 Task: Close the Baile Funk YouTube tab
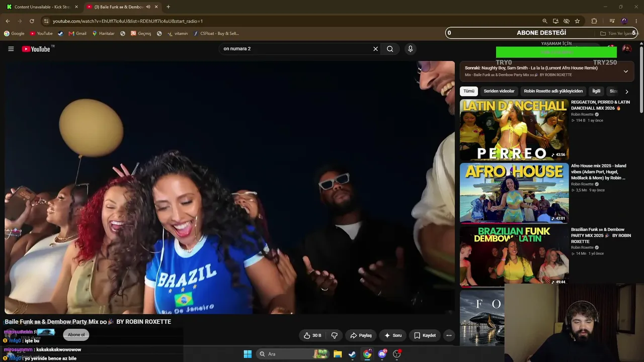[x=156, y=7]
